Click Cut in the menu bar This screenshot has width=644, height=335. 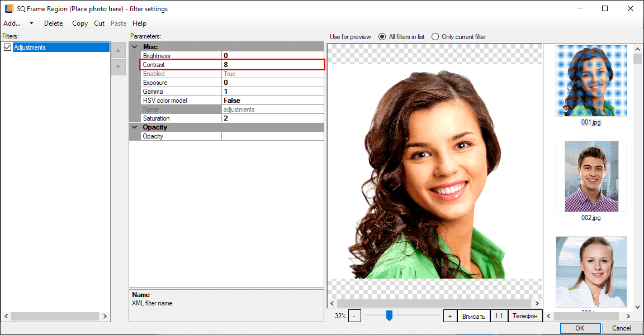[99, 23]
